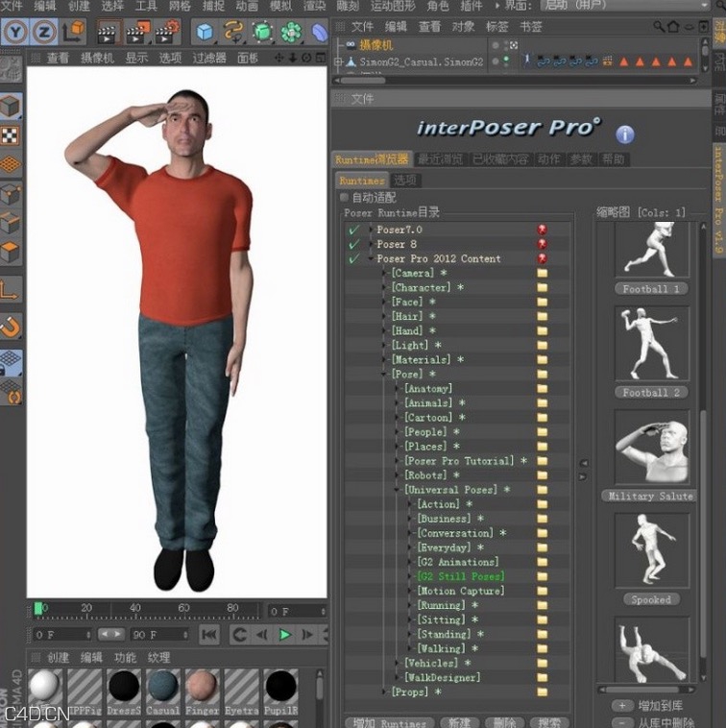Expand the [Vehicles] folder
The height and width of the screenshot is (728, 726).
point(397,663)
